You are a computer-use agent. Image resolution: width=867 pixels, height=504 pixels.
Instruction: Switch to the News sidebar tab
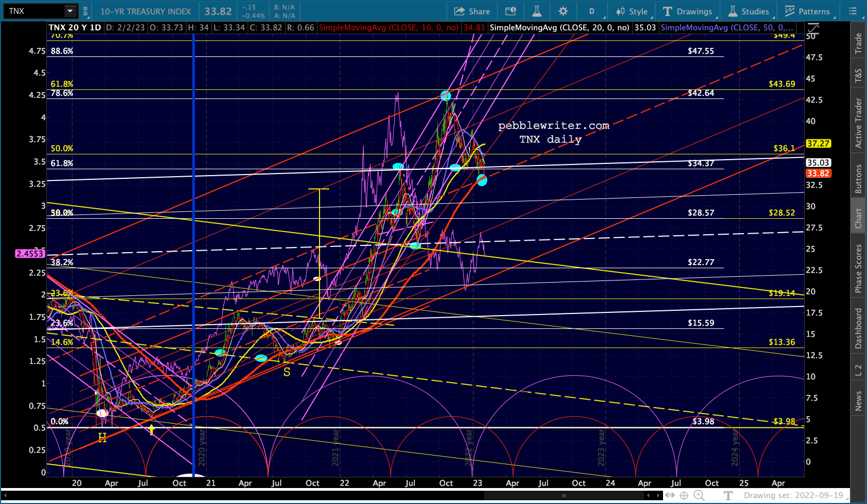(858, 401)
